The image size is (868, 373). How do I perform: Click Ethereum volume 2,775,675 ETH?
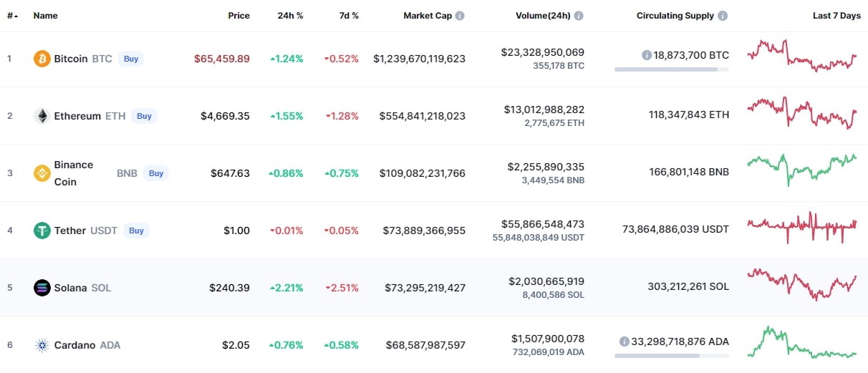pyautogui.click(x=554, y=123)
